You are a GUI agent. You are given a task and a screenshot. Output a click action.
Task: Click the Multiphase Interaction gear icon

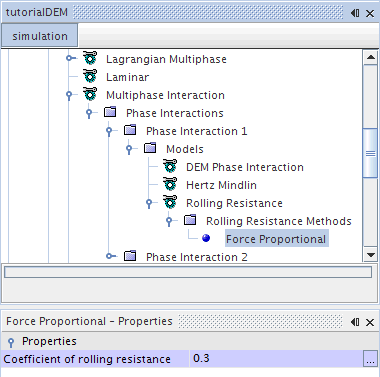90,94
